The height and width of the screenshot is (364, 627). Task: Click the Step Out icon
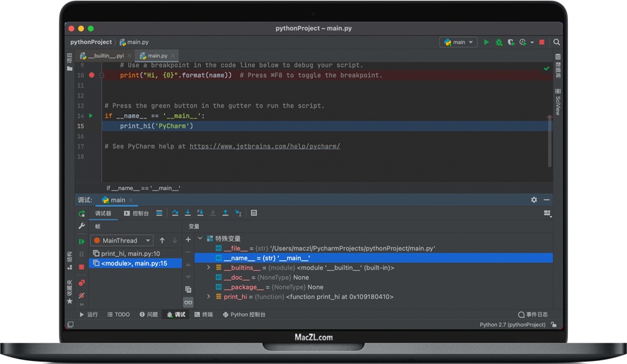point(226,213)
